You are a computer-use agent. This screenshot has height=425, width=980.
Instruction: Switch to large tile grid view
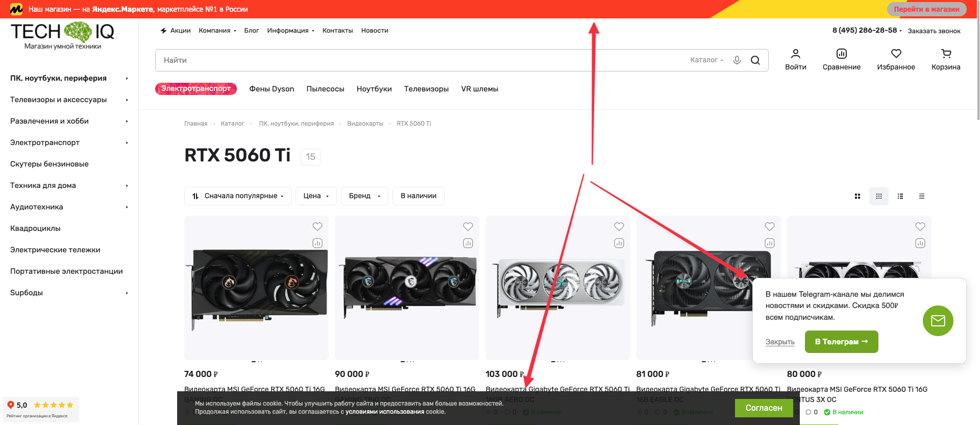click(x=857, y=196)
